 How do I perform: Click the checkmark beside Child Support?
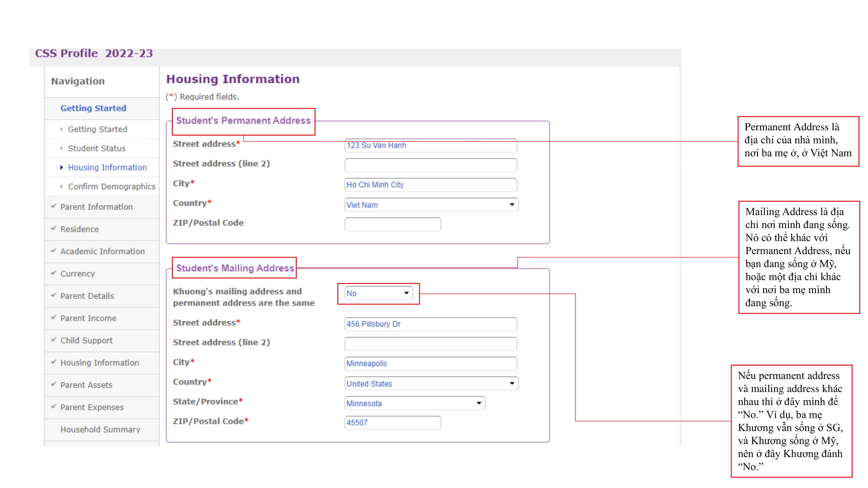click(x=53, y=341)
